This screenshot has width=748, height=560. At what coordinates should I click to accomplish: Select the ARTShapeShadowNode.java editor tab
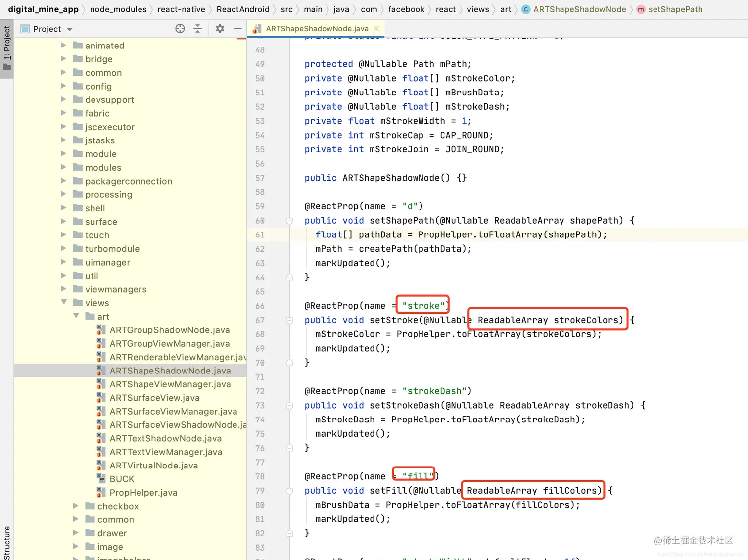tap(317, 29)
